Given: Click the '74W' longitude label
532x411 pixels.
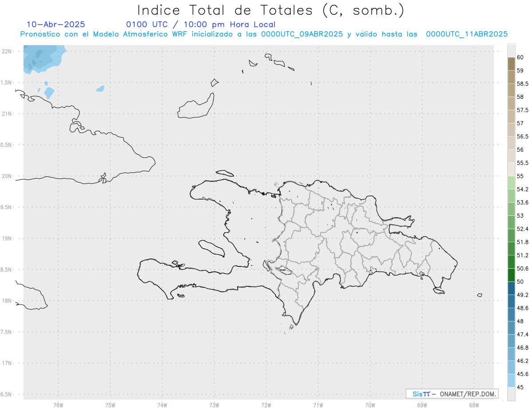Looking at the screenshot, I should 162,405.
